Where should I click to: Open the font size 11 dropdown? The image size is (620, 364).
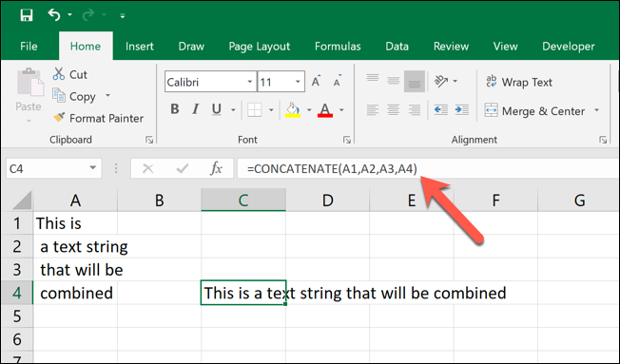coord(298,82)
